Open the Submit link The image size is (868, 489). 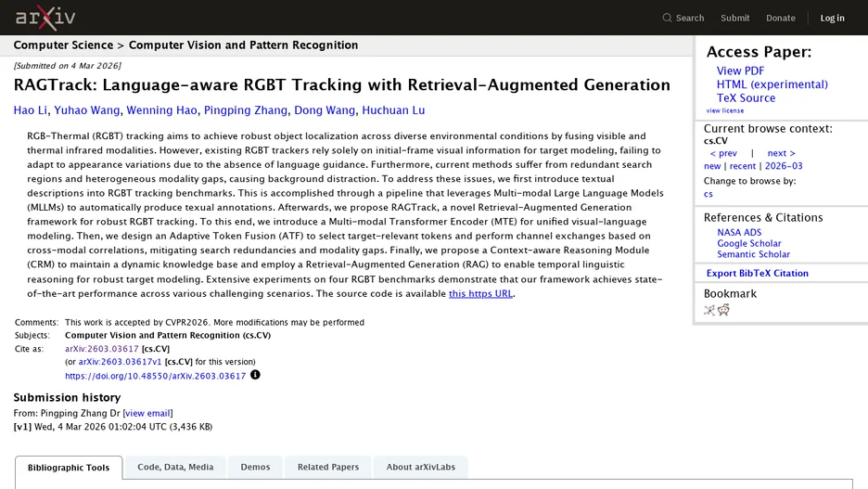point(735,18)
